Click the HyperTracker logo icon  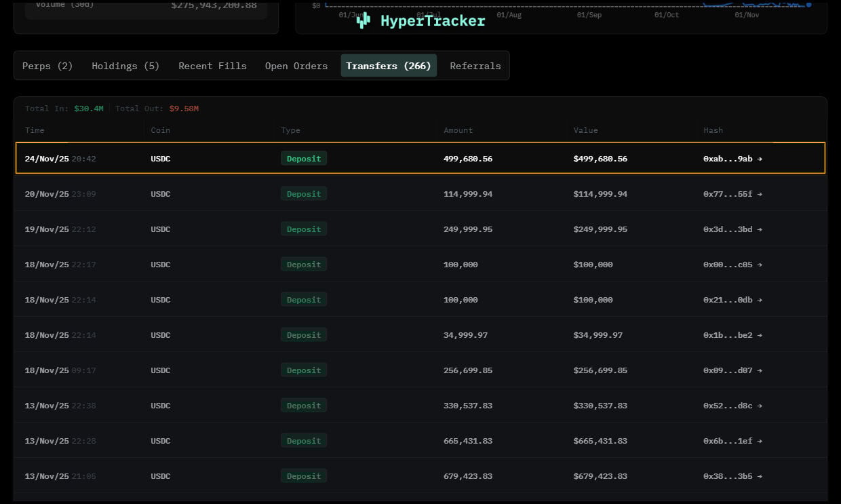click(x=364, y=20)
